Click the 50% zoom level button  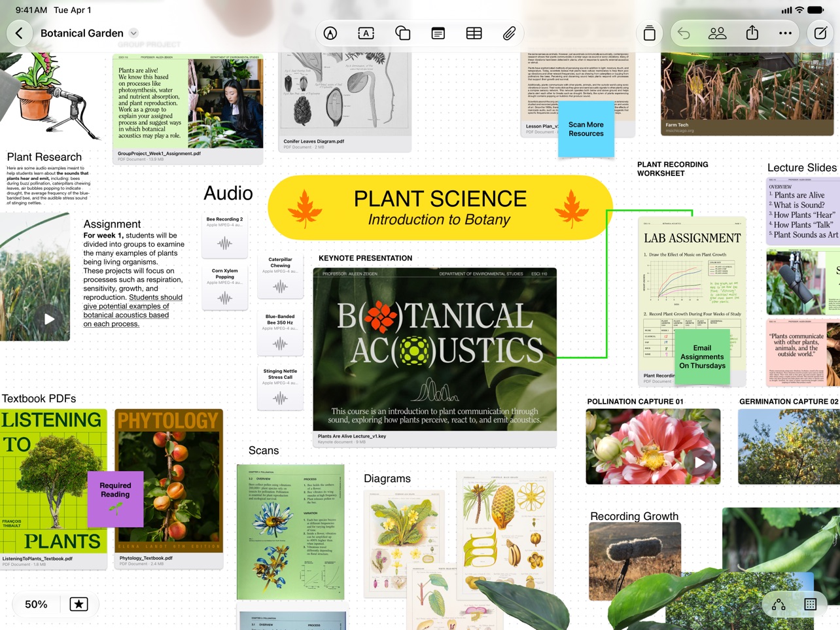36,604
